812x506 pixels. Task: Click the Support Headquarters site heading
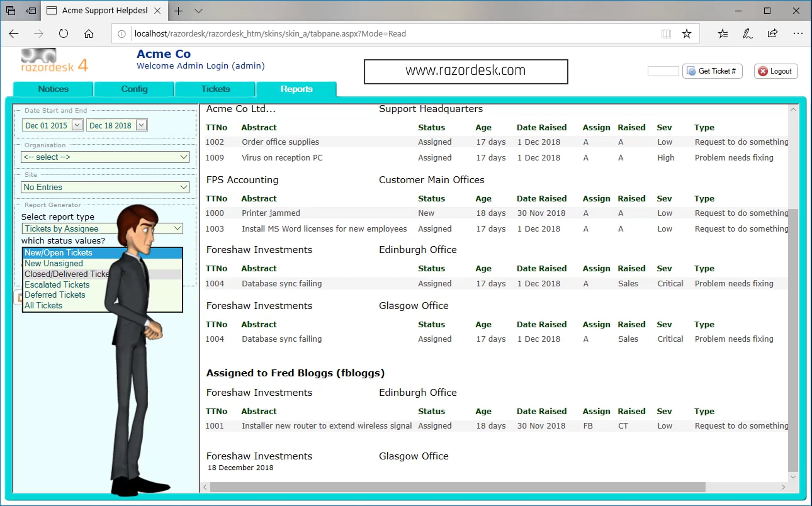click(431, 109)
